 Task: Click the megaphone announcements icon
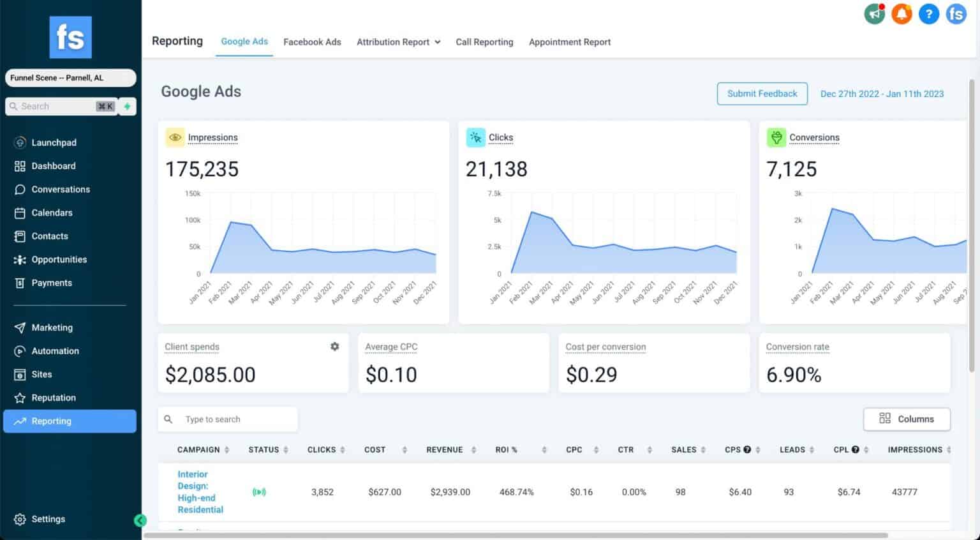874,14
